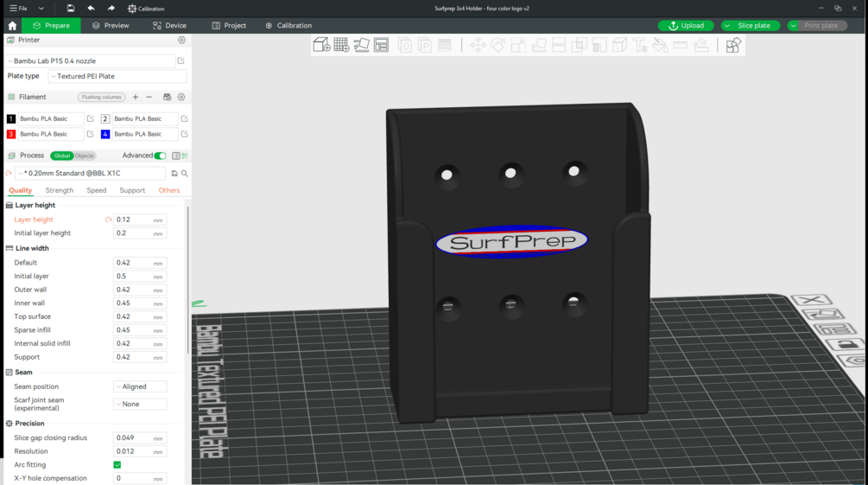The width and height of the screenshot is (868, 485).
Task: Select the Measure ruler tool
Action: [x=681, y=45]
